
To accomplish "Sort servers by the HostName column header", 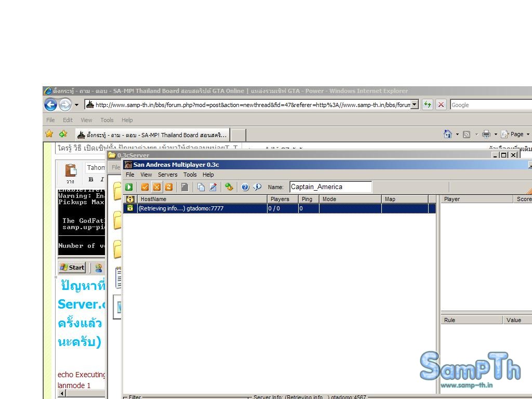I will coord(202,199).
